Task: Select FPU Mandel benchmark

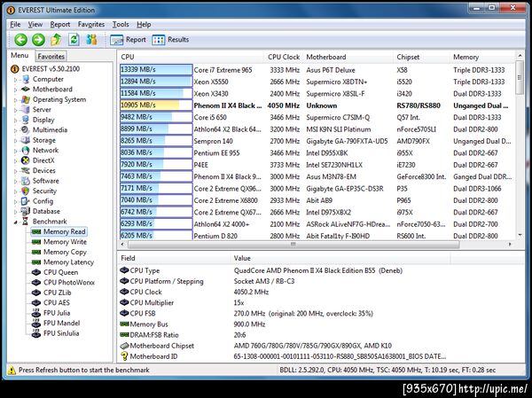Action: pyautogui.click(x=61, y=323)
